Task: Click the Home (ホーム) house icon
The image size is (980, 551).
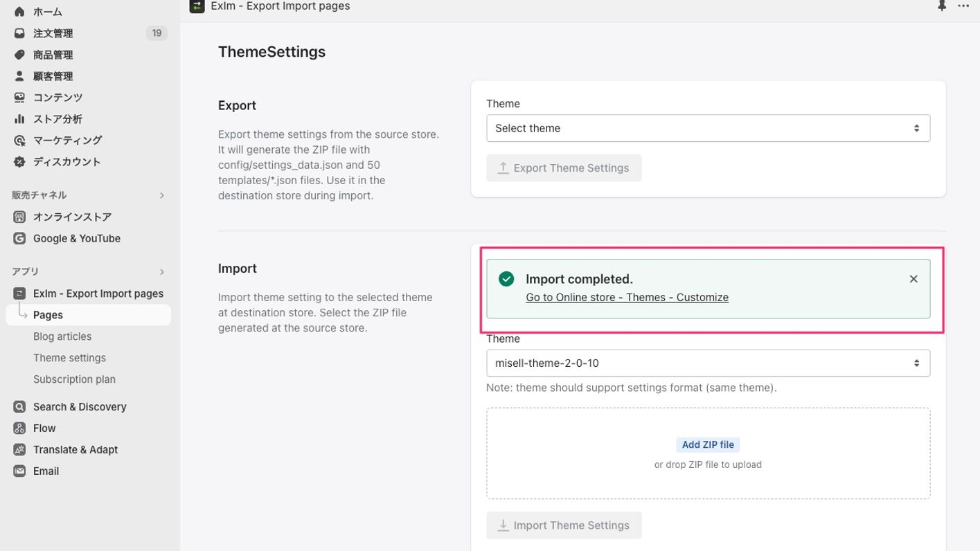Action: [x=19, y=12]
